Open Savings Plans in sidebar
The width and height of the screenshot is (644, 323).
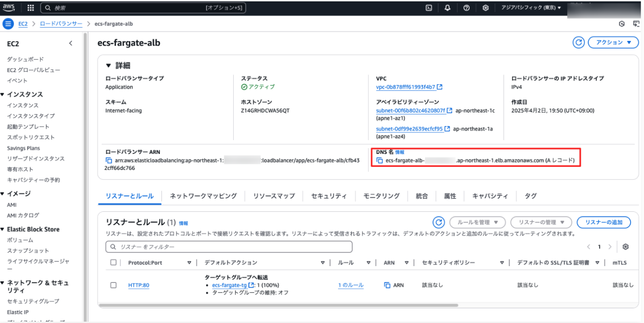pos(23,148)
